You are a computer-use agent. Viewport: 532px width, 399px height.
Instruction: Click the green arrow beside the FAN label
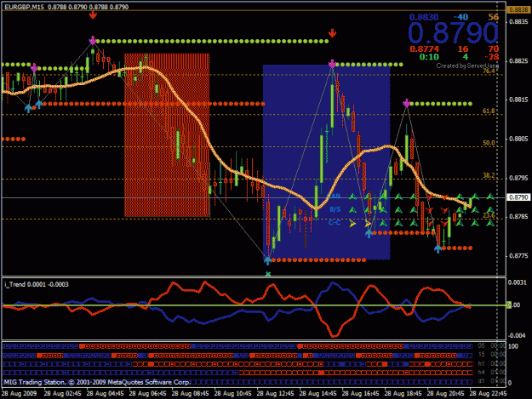click(353, 197)
